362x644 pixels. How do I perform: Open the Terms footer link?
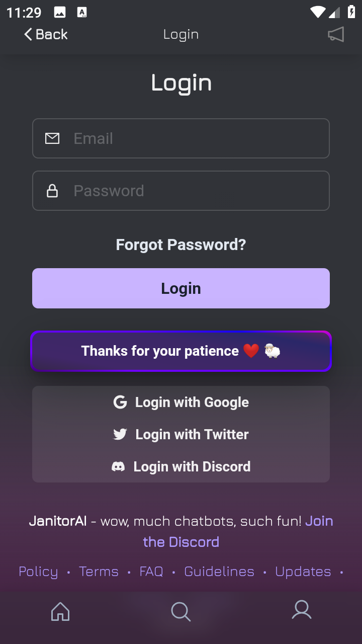tap(99, 572)
